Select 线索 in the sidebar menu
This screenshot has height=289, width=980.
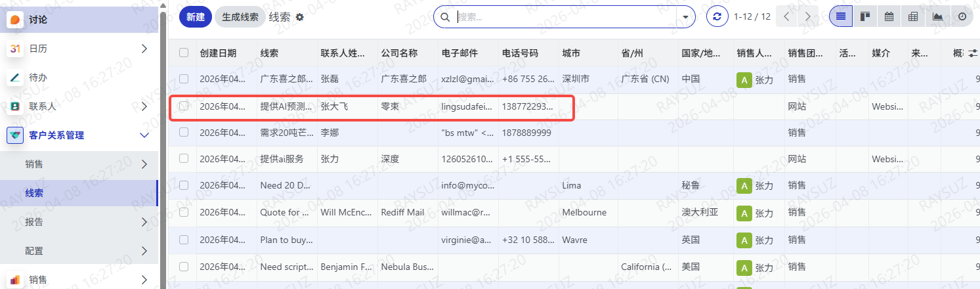[x=79, y=193]
